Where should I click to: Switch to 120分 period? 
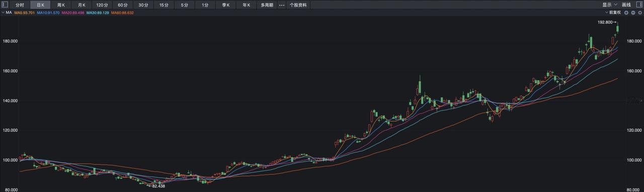click(x=102, y=5)
